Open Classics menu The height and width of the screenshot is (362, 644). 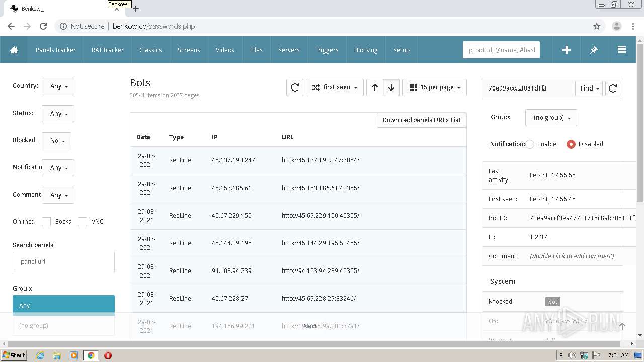(x=150, y=50)
